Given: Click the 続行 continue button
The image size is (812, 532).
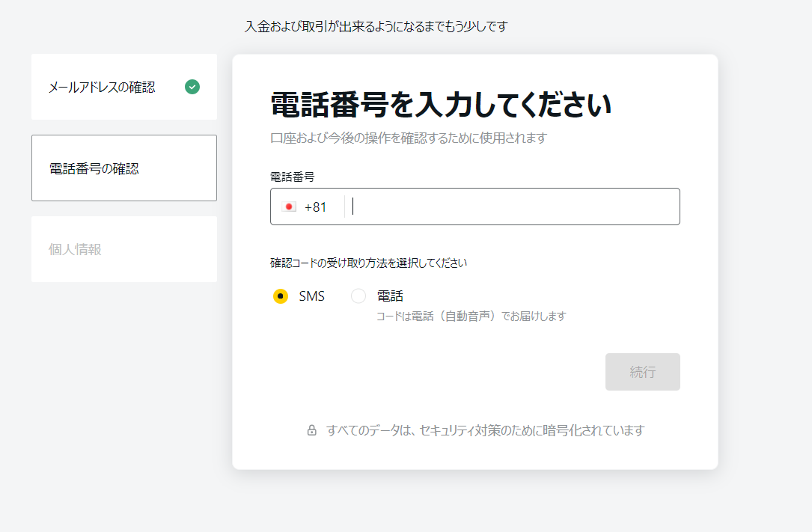Looking at the screenshot, I should [642, 372].
